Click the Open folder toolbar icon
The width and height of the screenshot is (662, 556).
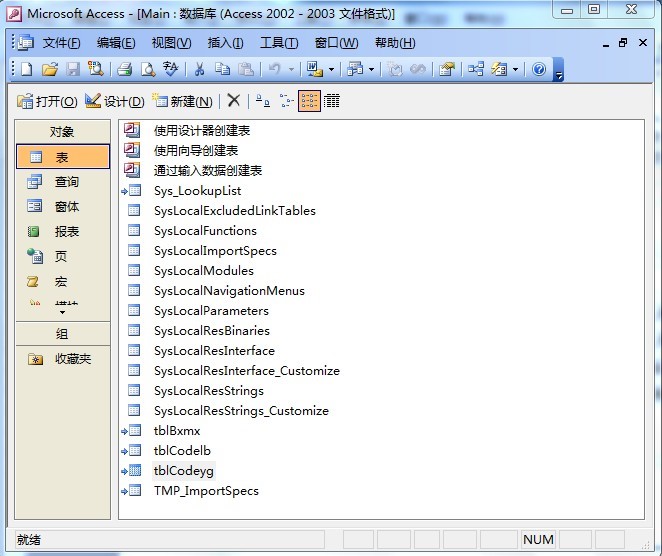pyautogui.click(x=50, y=69)
